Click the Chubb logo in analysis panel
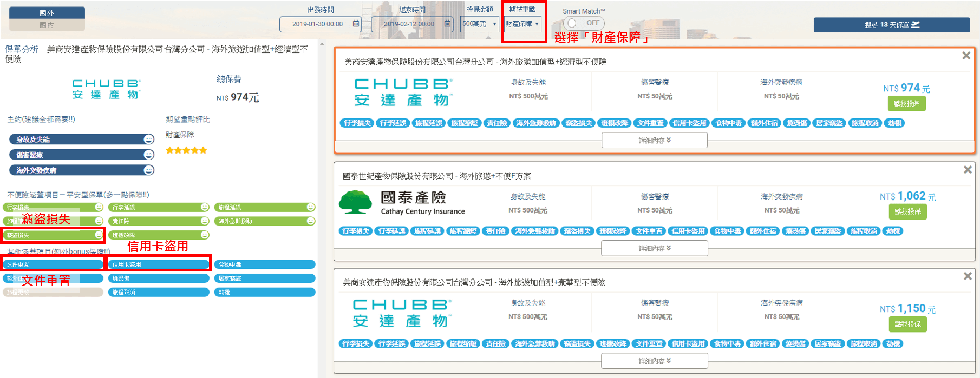 (x=106, y=89)
